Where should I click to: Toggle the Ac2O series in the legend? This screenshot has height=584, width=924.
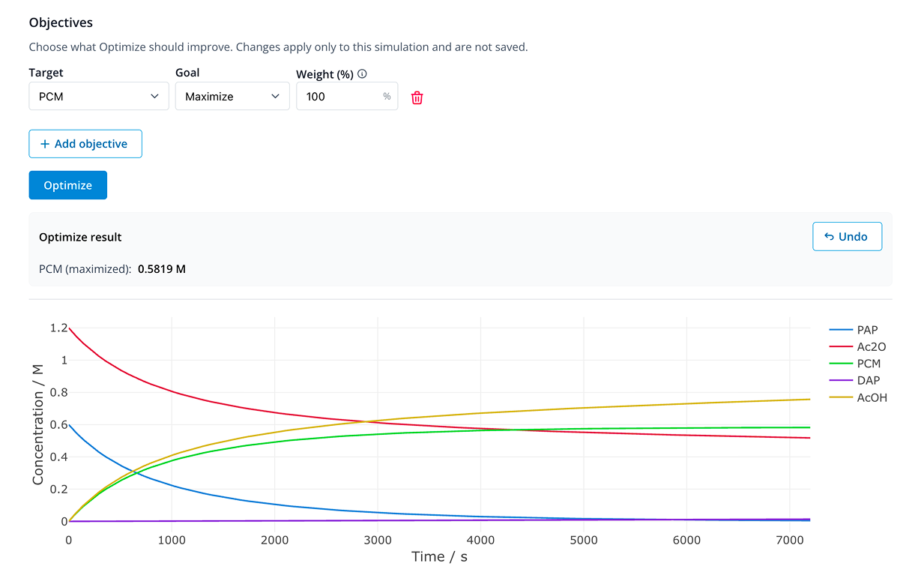point(857,347)
